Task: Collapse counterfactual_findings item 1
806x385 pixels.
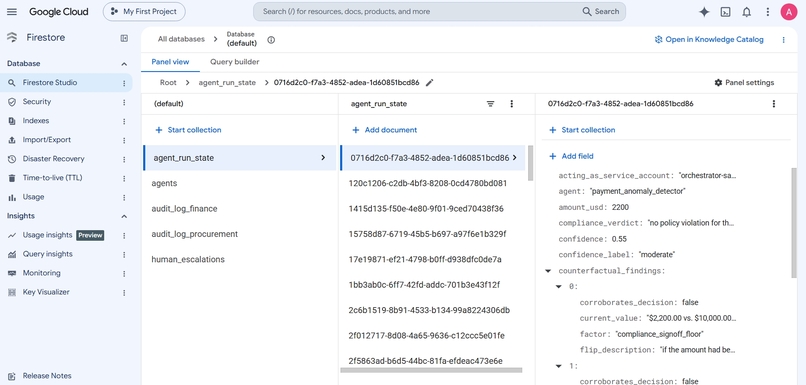Action: [x=559, y=366]
